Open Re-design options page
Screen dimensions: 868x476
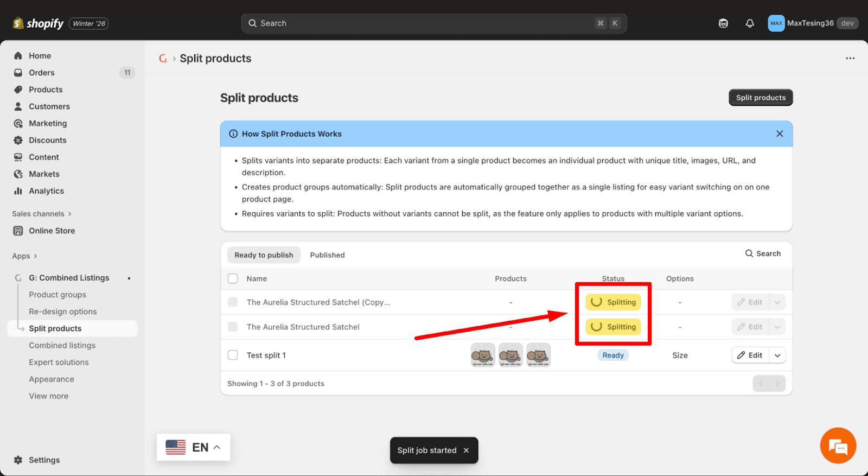tap(63, 312)
